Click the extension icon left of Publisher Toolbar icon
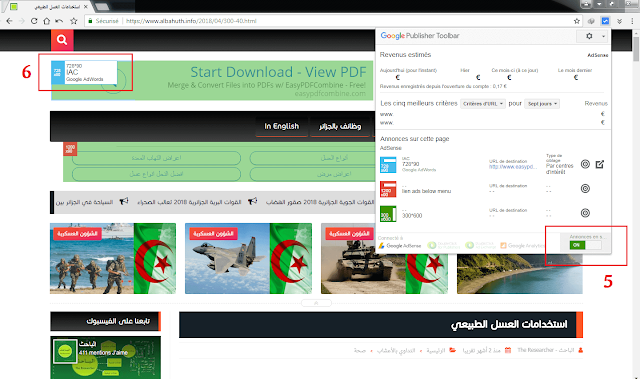The height and width of the screenshot is (379, 640). point(591,21)
